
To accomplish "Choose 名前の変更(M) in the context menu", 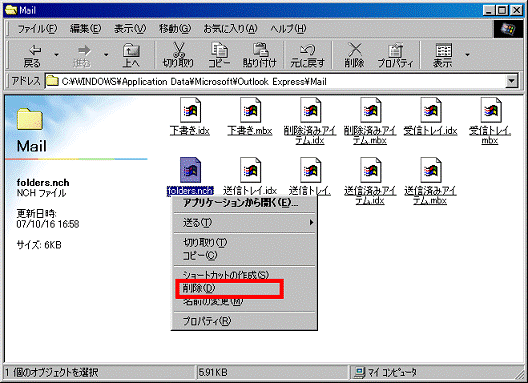I will (x=244, y=301).
